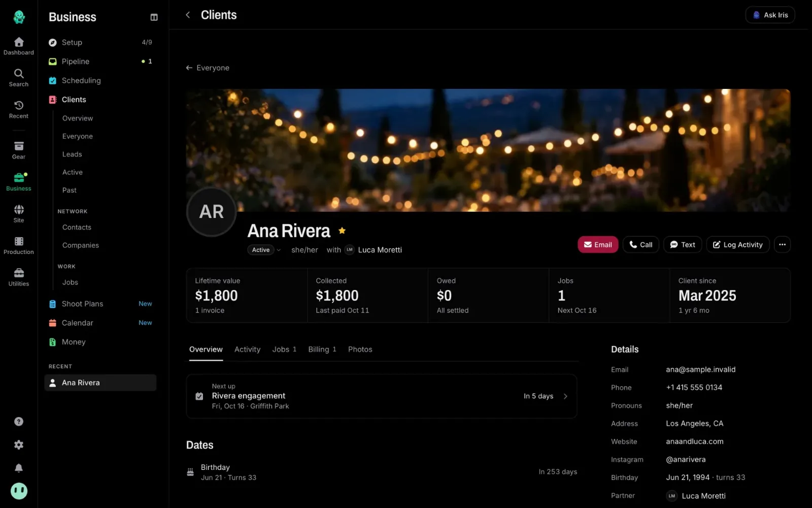Open the anaandluca.com website link
The height and width of the screenshot is (508, 812).
click(x=694, y=441)
